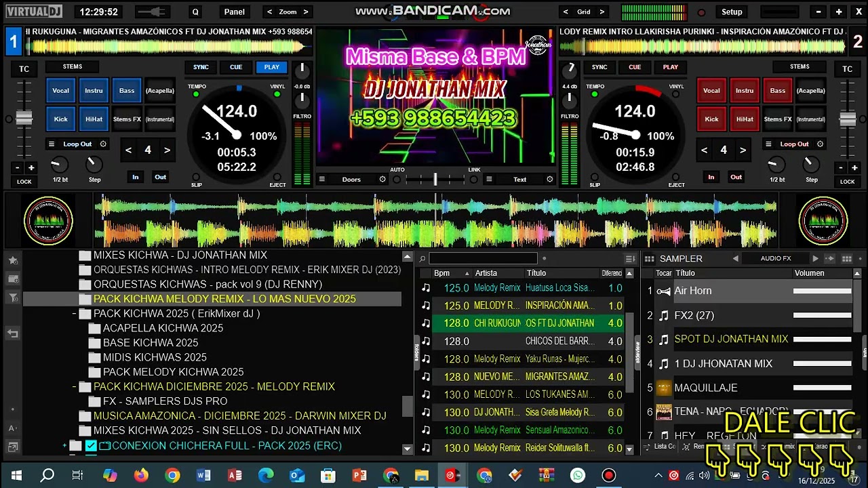
Task: Adjust the Air Horn volume slider
Action: 822,291
